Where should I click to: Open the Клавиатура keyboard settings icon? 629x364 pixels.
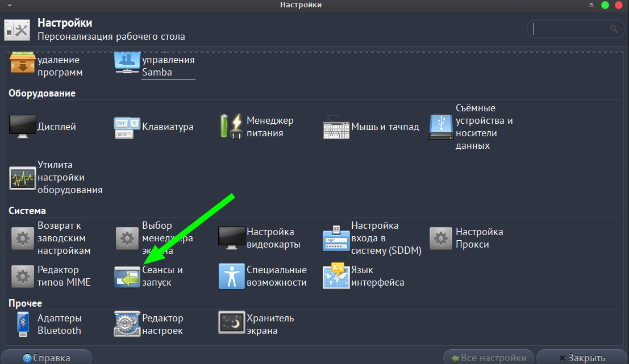(x=127, y=128)
